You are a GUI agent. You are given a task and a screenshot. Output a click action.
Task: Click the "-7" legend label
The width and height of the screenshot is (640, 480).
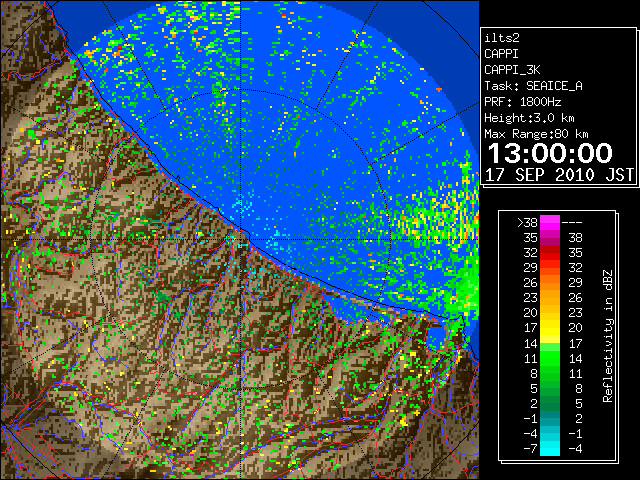tap(530, 449)
